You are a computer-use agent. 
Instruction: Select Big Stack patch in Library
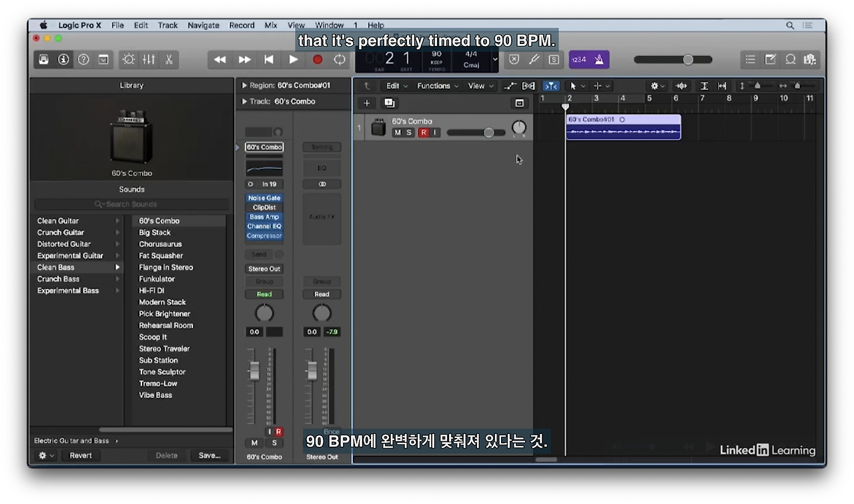[x=155, y=233]
